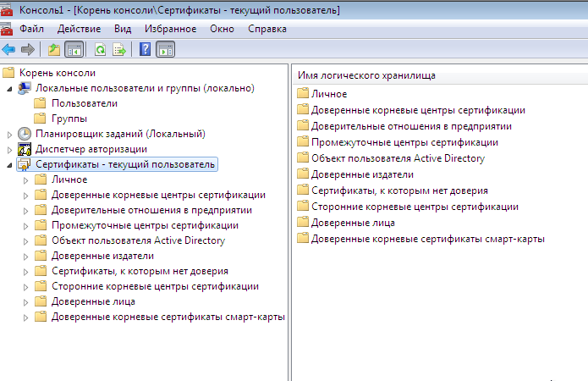Click folder icon of Промежуточные центры in right pane
This screenshot has width=588, height=381.
[303, 142]
